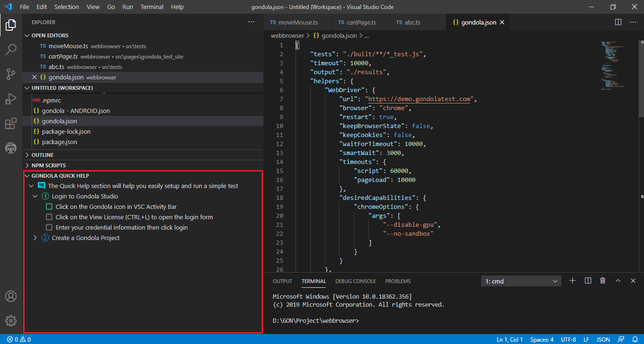Add a new terminal with plus icon

(572, 281)
